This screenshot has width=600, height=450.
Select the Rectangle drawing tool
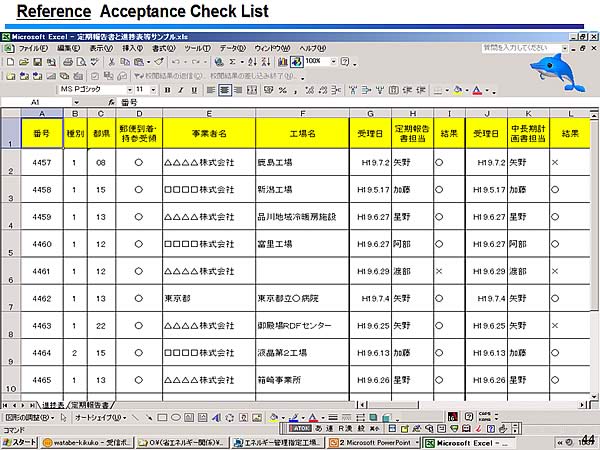pyautogui.click(x=162, y=417)
